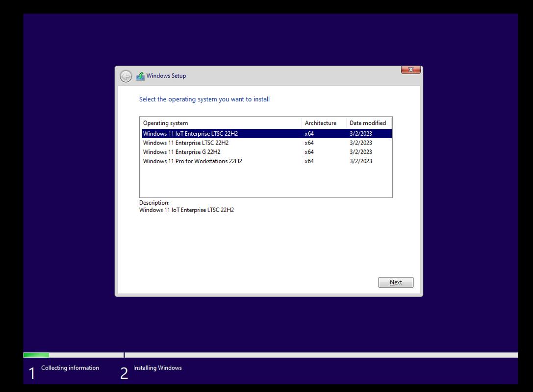Select Windows 11 IoT Enterprise LTSC 22H2
533x392 pixels.
[267, 133]
